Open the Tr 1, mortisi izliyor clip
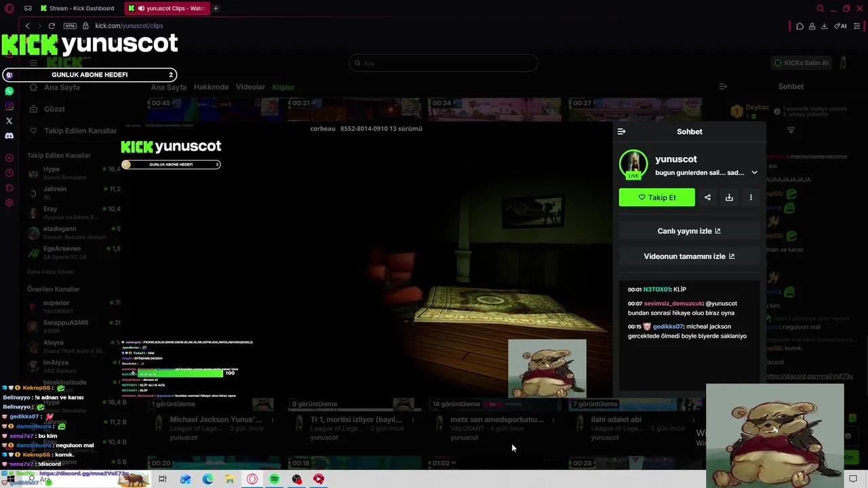 [356, 420]
